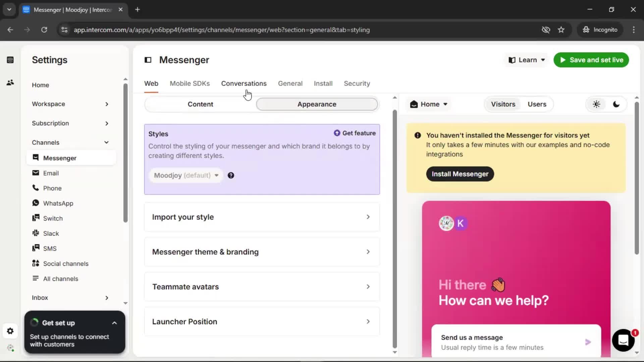Switch to the Conversations tab
The image size is (644, 362).
[x=244, y=83]
